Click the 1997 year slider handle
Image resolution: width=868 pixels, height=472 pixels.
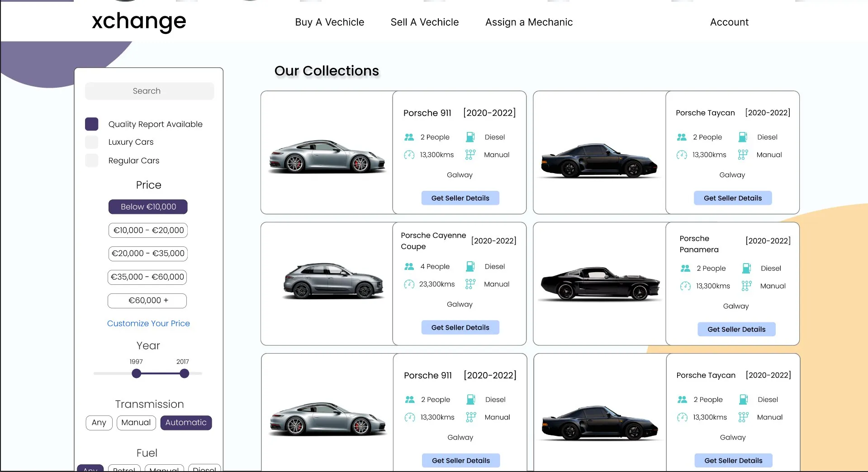point(136,373)
